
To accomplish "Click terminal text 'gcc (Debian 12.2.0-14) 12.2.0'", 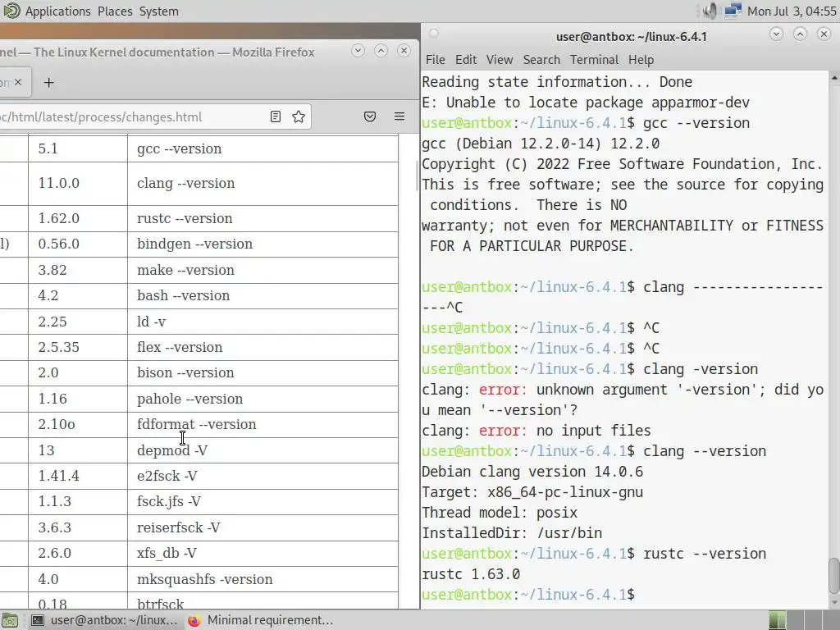I will pyautogui.click(x=541, y=144).
